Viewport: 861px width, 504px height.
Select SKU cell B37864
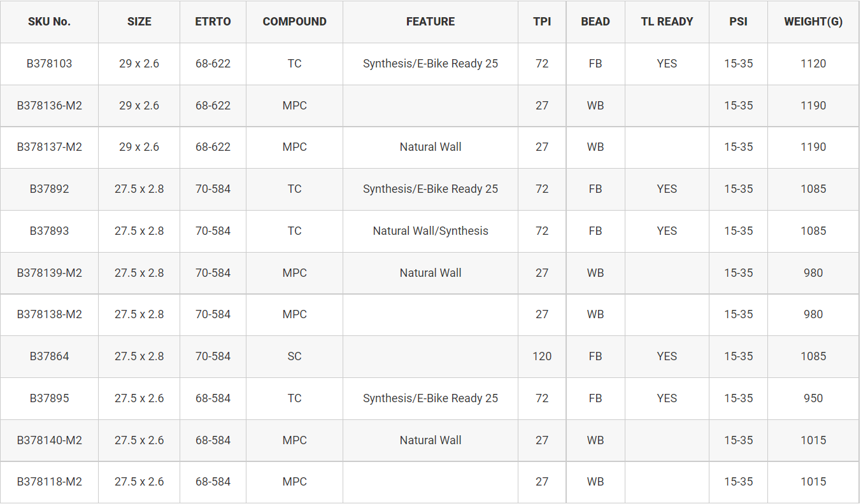tap(49, 356)
